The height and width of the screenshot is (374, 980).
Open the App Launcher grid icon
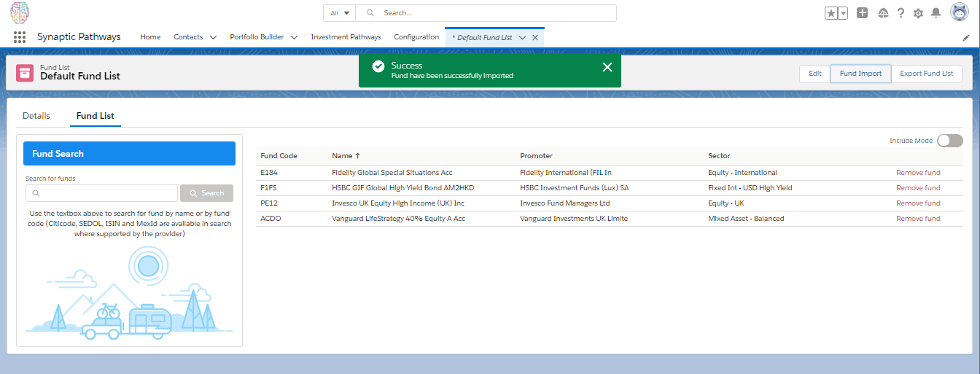point(20,37)
